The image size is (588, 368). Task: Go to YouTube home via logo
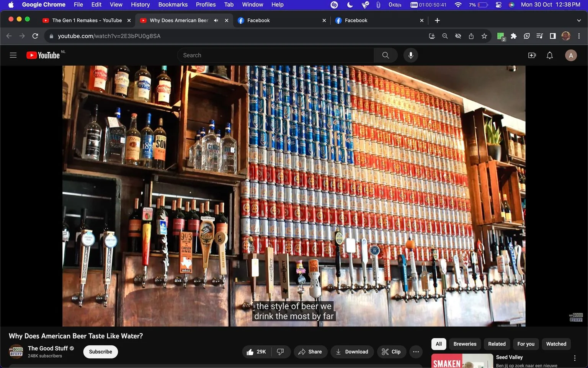[x=43, y=55]
